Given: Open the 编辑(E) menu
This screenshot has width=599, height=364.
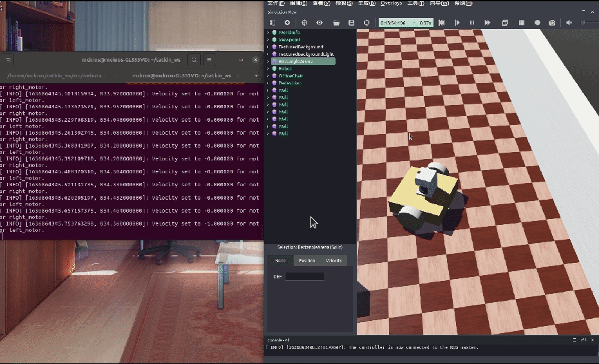Looking at the screenshot, I should 298,3.
